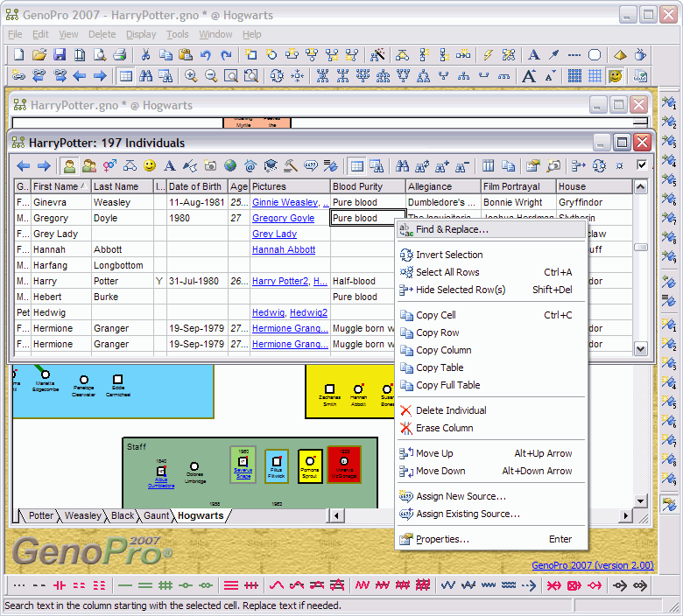
Task: Open the Display menu
Action: pyautogui.click(x=141, y=34)
